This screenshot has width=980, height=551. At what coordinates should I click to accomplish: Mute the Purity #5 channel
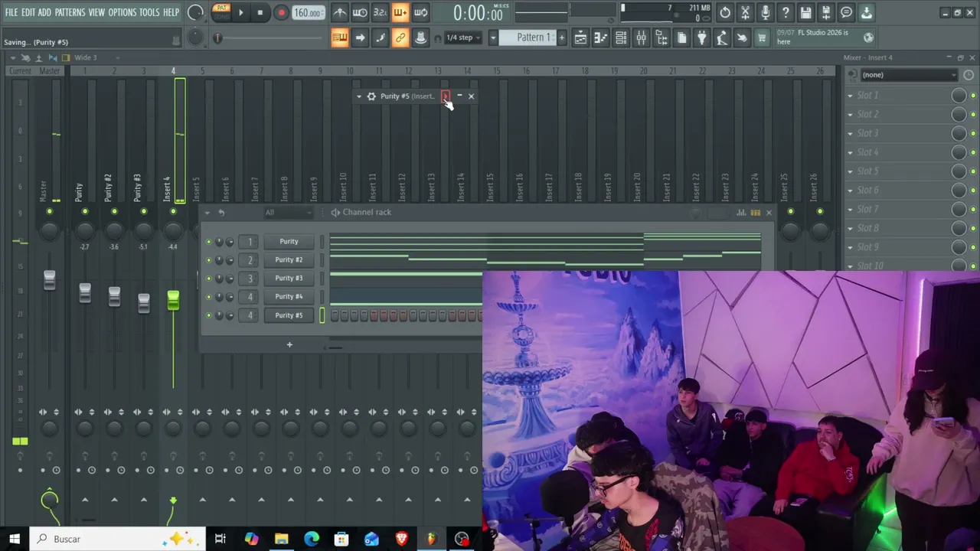pyautogui.click(x=208, y=315)
